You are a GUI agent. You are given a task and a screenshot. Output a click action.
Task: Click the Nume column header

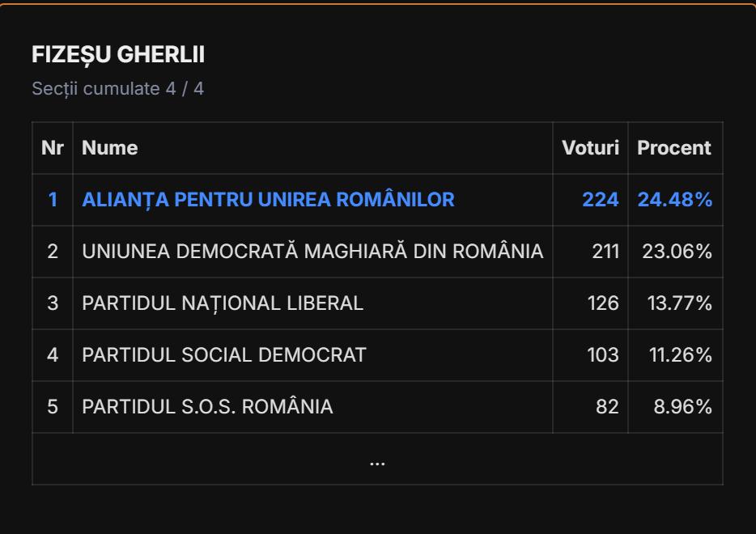(110, 148)
